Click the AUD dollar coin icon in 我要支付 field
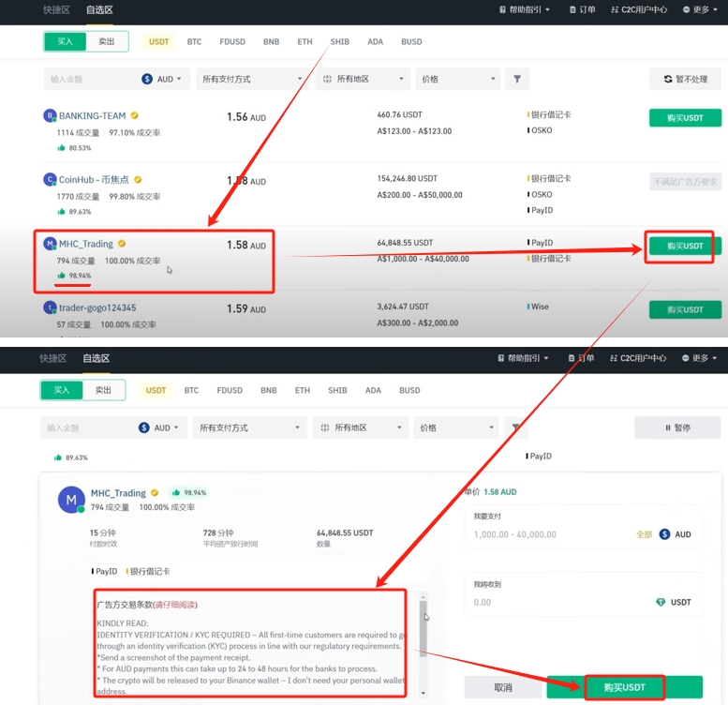The width and height of the screenshot is (728, 705). tap(664, 534)
